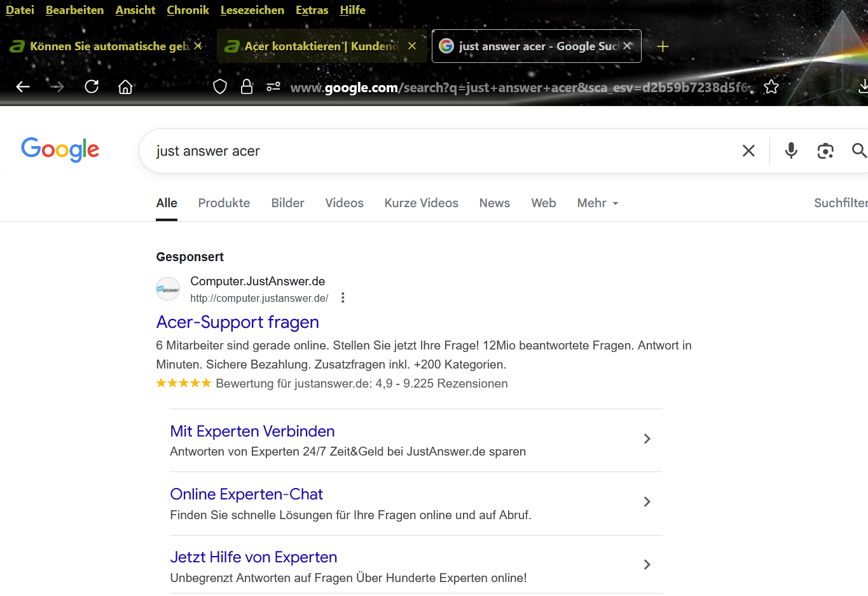868x596 pixels.
Task: Open a new tab with plus button
Action: click(x=663, y=46)
